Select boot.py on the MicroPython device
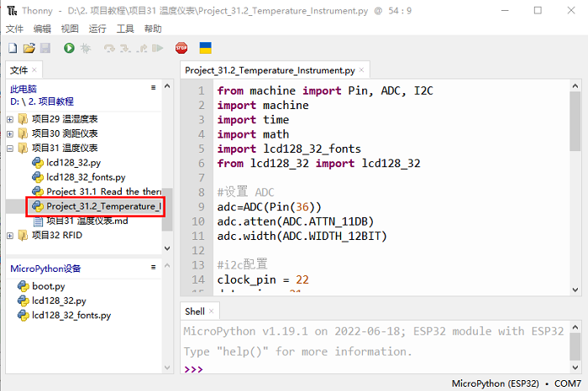The width and height of the screenshot is (588, 391). (x=48, y=286)
